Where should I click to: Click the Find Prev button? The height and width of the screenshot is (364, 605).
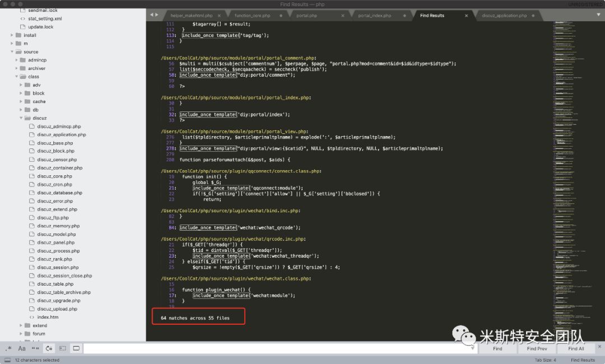(537, 348)
